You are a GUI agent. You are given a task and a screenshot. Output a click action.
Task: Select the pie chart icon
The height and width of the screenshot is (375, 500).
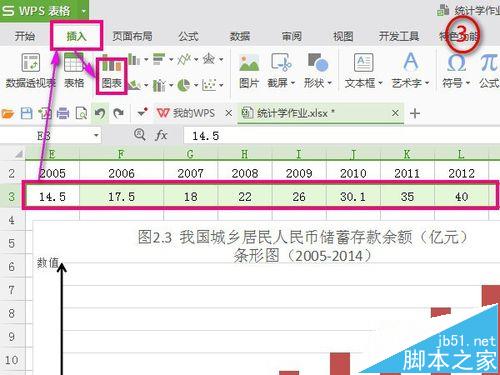tap(184, 85)
